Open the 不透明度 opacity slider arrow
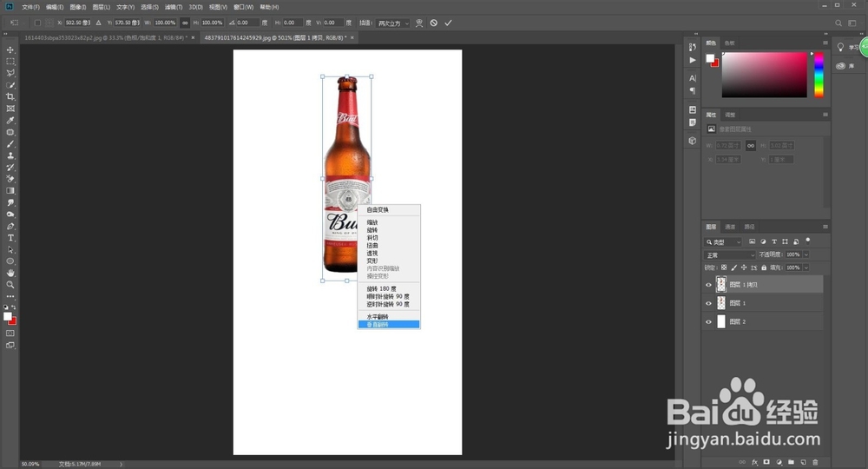868x469 pixels. point(806,254)
